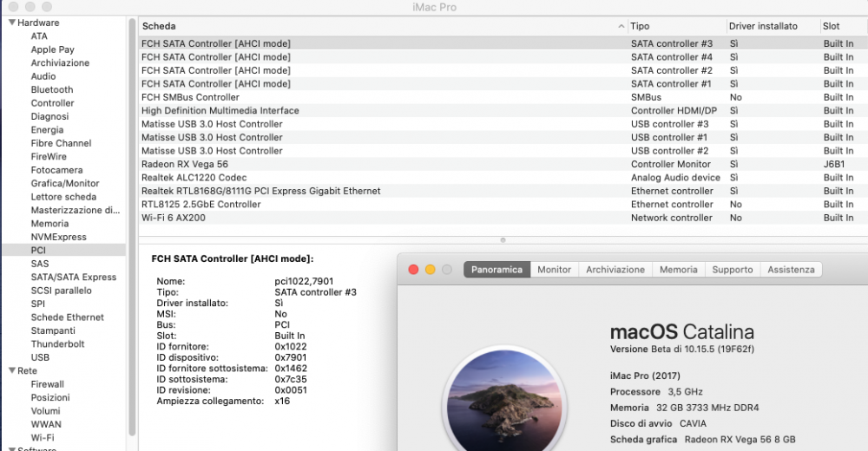
Task: Select Matisse USB controller #3 row
Action: (503, 124)
